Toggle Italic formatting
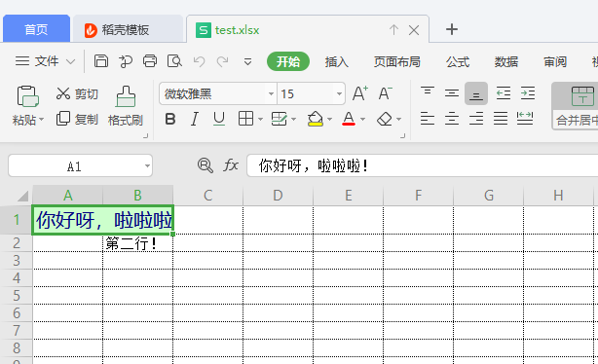This screenshot has height=364, width=598. (195, 120)
